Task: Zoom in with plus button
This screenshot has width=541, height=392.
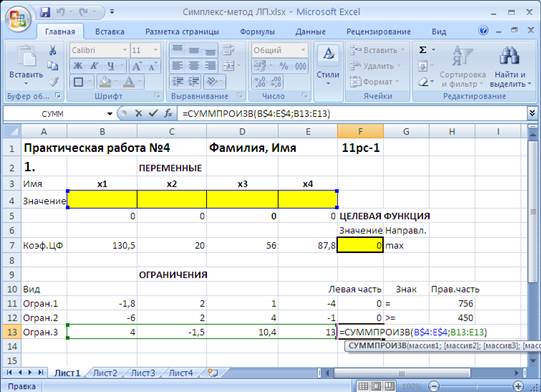Action: click(518, 386)
